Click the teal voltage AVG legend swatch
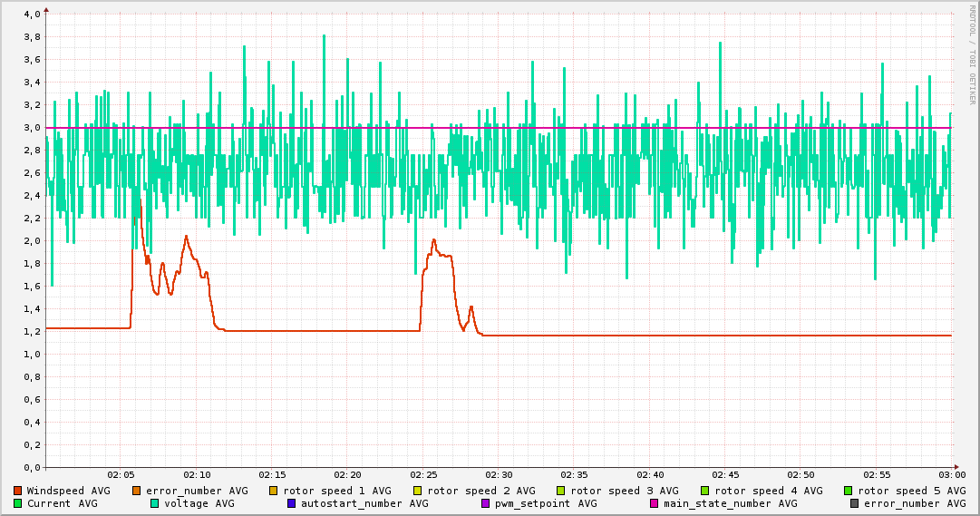The height and width of the screenshot is (516, 980). (x=155, y=503)
